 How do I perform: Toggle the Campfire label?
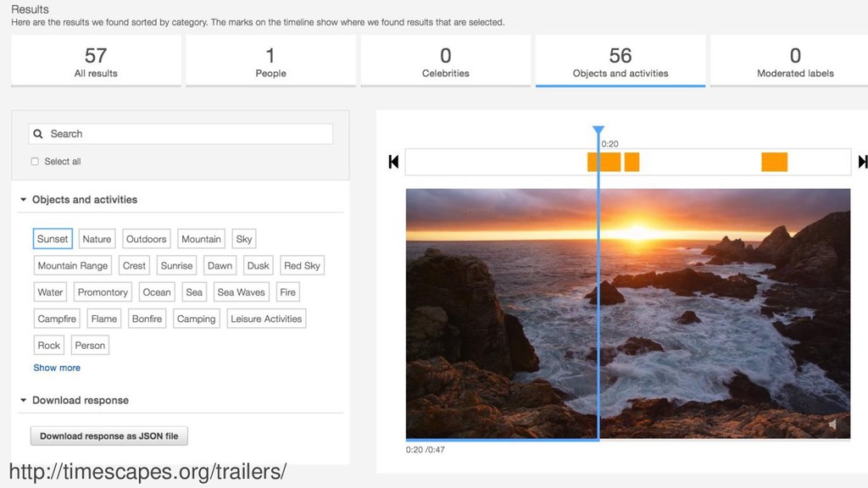point(57,319)
